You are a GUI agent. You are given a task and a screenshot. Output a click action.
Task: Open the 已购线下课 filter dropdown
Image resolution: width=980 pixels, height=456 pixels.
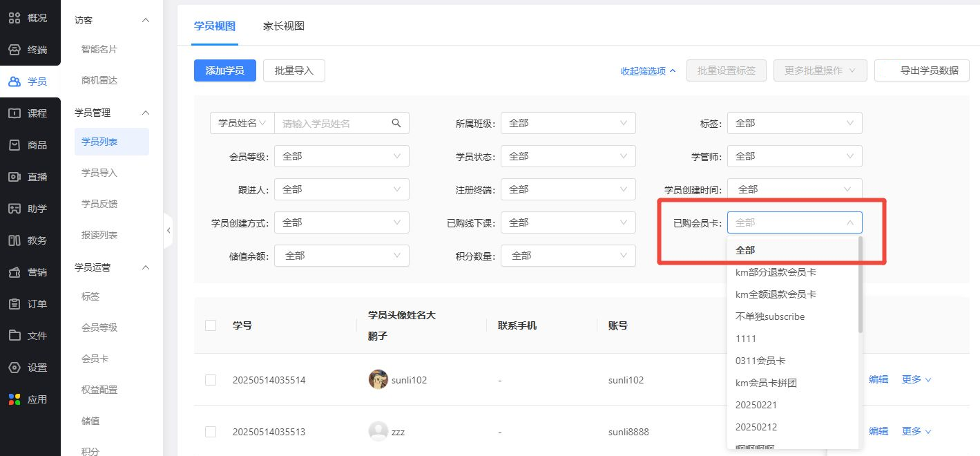[x=568, y=222]
